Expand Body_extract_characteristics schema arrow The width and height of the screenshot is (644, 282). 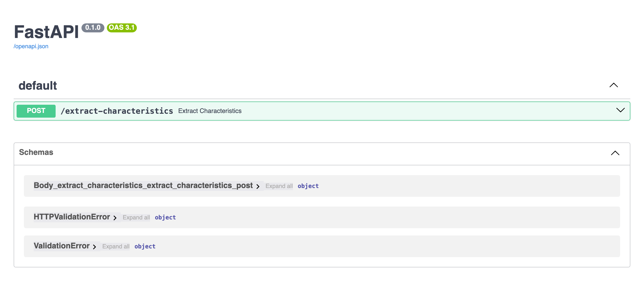coord(258,187)
